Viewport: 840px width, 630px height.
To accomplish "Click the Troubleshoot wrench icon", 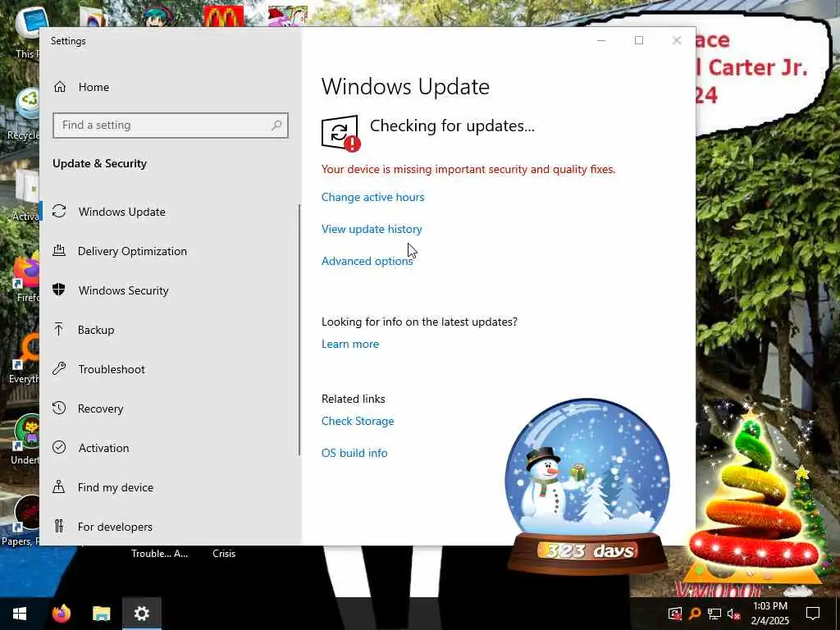I will pyautogui.click(x=59, y=368).
